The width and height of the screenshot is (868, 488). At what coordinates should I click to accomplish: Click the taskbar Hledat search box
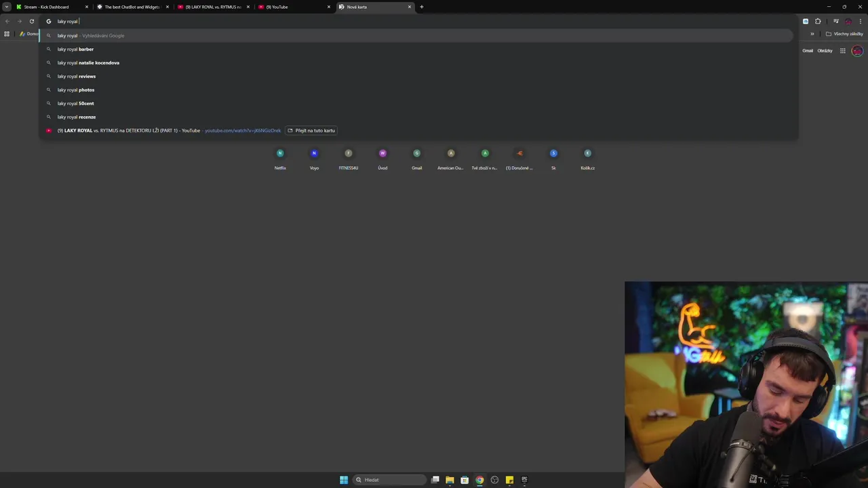coord(389,480)
